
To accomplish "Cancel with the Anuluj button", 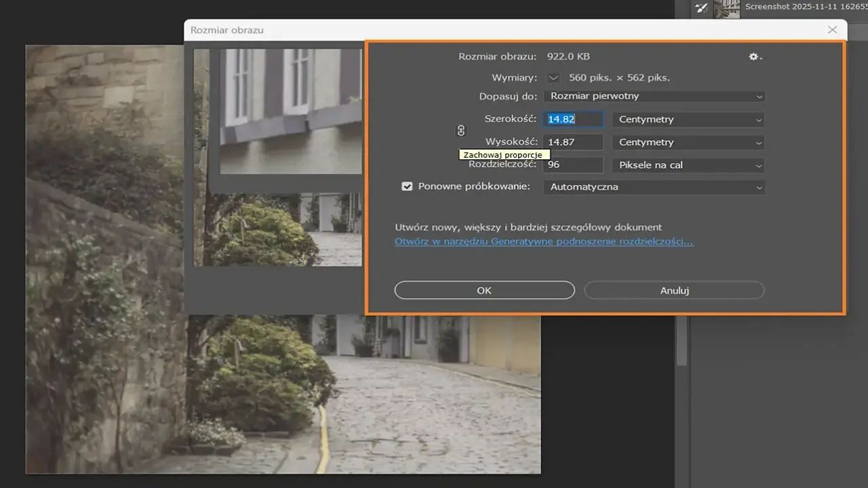I will tap(674, 290).
